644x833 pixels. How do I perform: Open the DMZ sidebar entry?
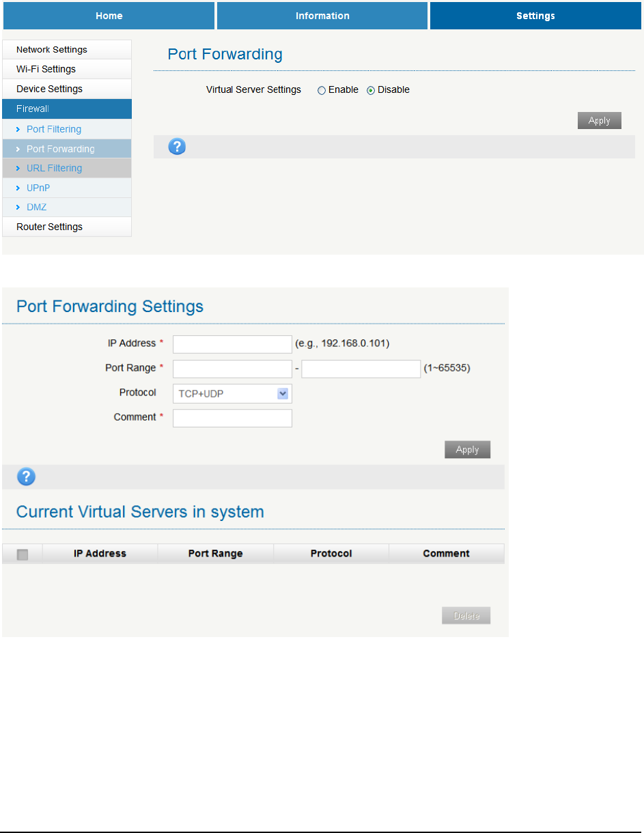(36, 207)
